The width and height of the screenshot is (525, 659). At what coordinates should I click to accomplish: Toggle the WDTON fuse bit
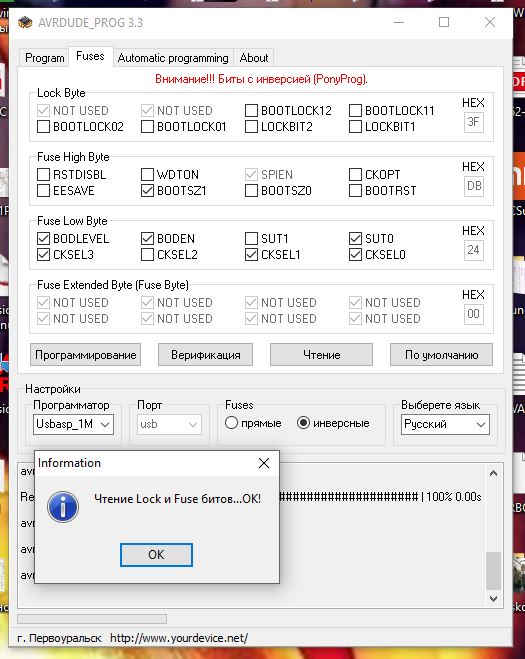click(x=147, y=174)
